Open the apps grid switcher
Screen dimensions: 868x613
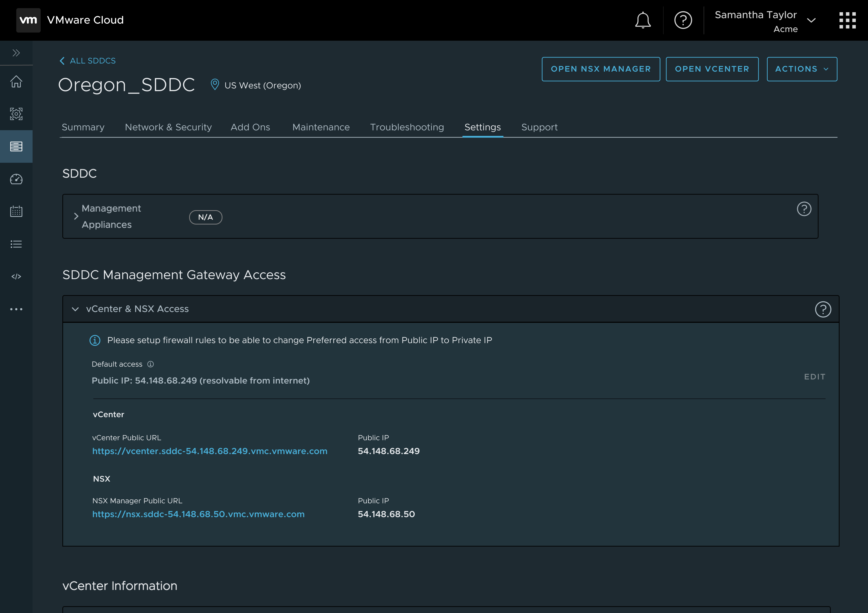point(847,20)
